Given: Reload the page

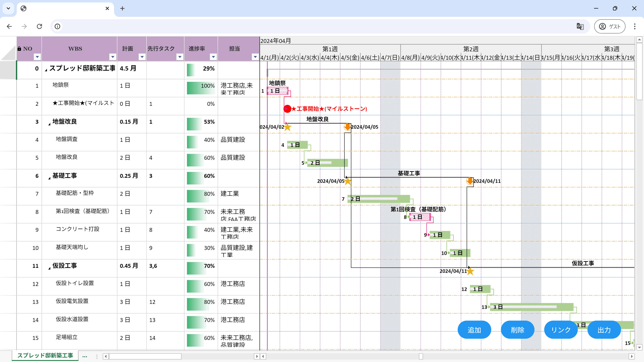Looking at the screenshot, I should pos(40,26).
